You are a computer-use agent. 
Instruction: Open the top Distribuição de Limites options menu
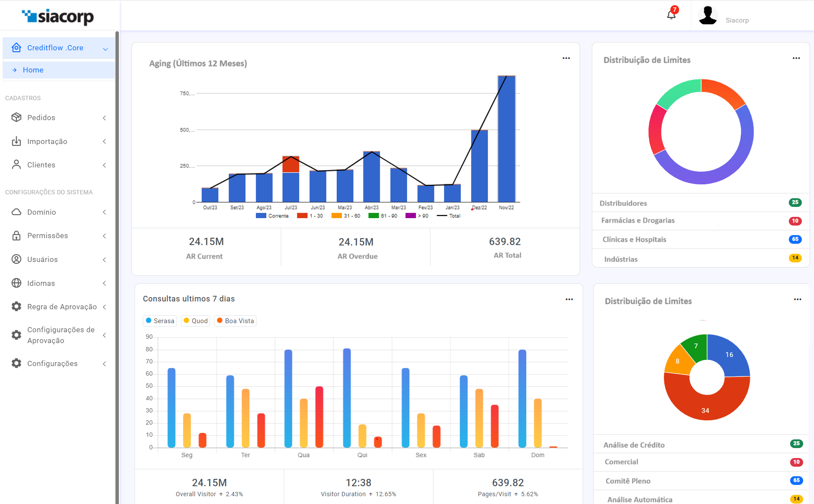click(x=796, y=58)
